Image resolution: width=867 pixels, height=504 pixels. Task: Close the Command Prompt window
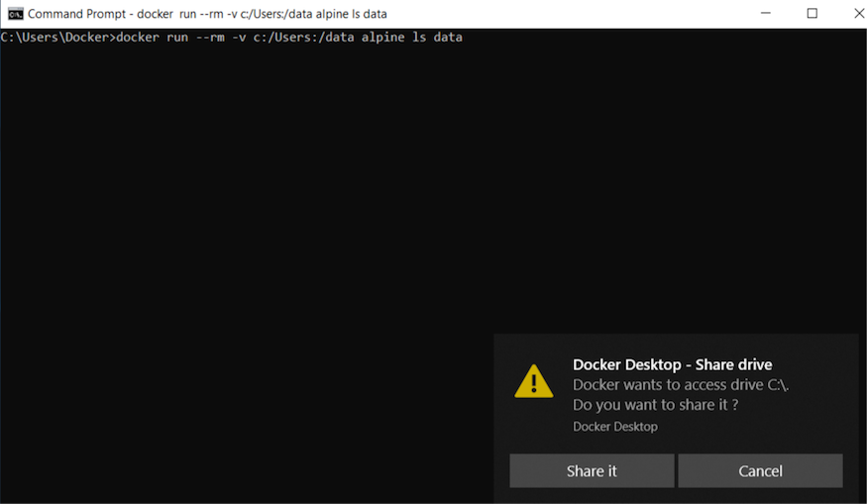[857, 14]
